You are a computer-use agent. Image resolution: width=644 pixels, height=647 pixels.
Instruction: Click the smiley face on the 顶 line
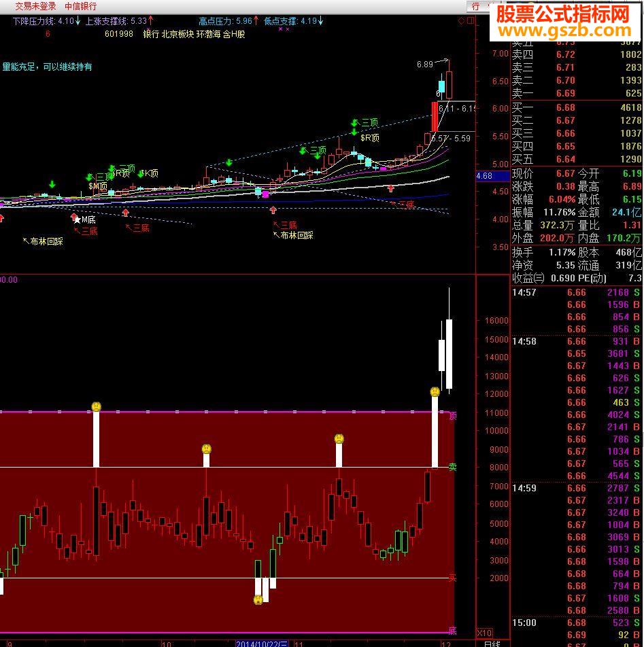pos(96,407)
